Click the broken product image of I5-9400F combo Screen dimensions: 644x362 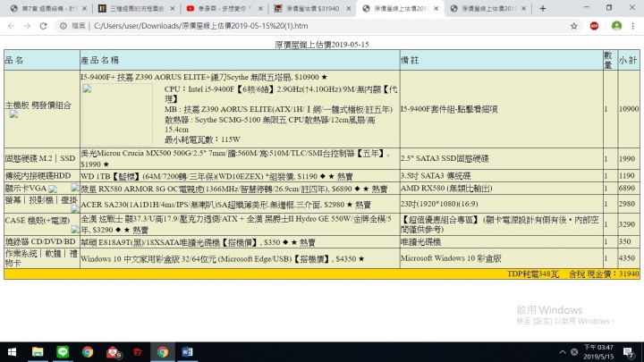tap(117, 114)
